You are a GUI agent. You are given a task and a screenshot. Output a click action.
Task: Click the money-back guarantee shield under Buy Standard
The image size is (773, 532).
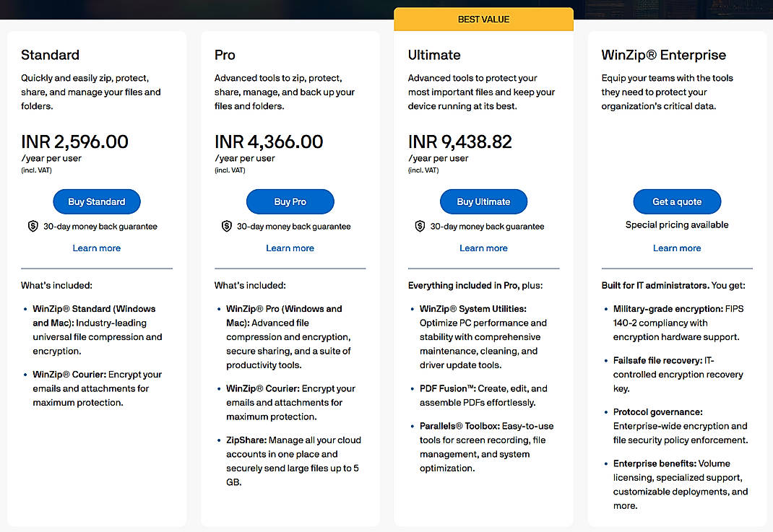(33, 226)
